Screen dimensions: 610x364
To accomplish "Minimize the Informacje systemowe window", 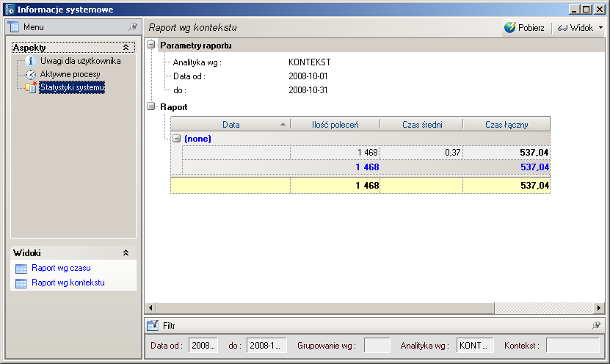I will [x=574, y=10].
